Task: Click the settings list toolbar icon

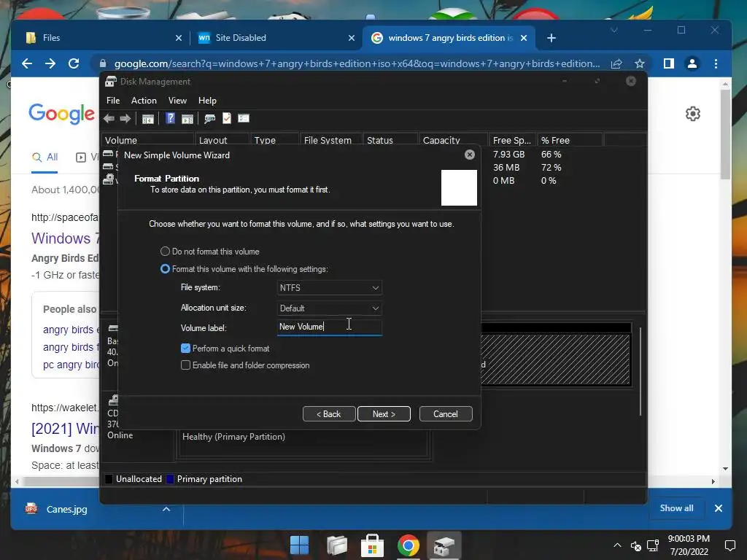Action: coord(244,118)
